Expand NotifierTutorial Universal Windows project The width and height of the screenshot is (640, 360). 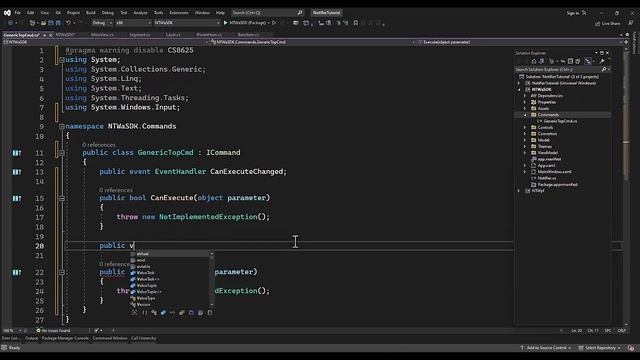click(519, 83)
